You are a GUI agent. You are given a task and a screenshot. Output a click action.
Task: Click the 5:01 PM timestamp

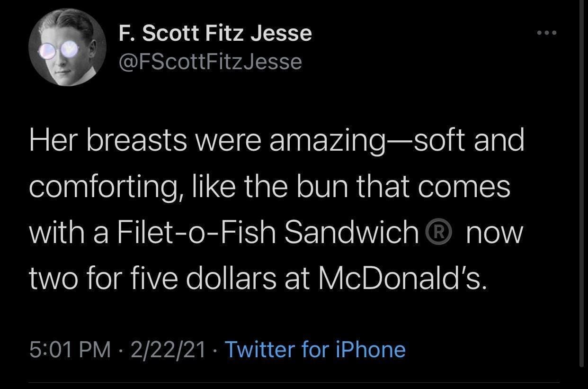coord(70,350)
